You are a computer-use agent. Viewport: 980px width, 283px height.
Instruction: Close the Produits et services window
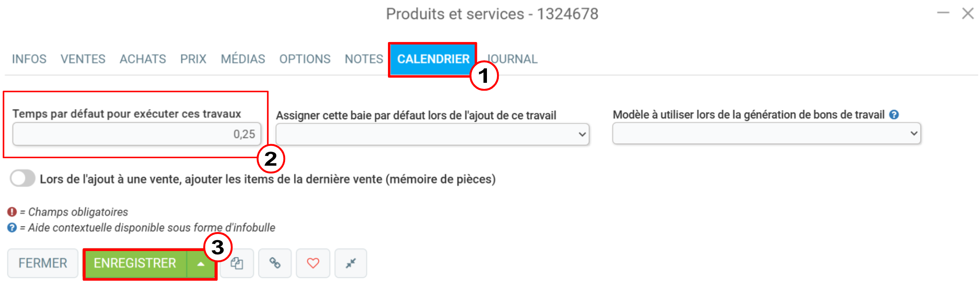pyautogui.click(x=968, y=14)
